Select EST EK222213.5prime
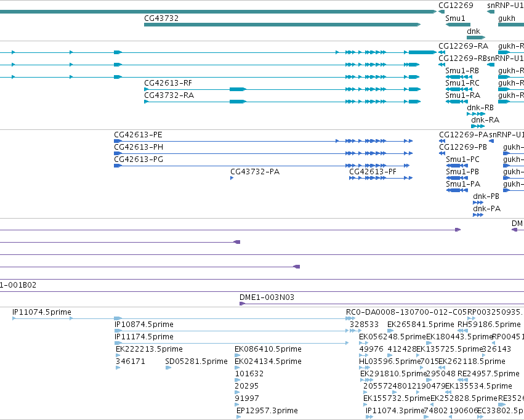The width and height of the screenshot is (524, 420). coord(118,355)
